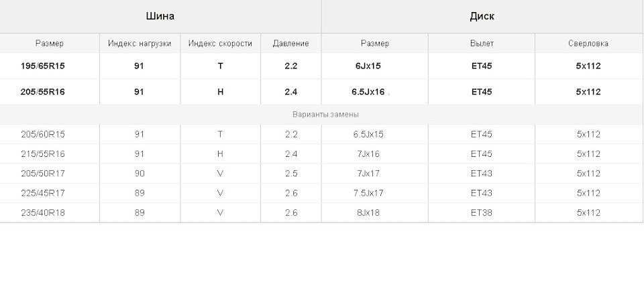Click the Давление column header

point(290,43)
